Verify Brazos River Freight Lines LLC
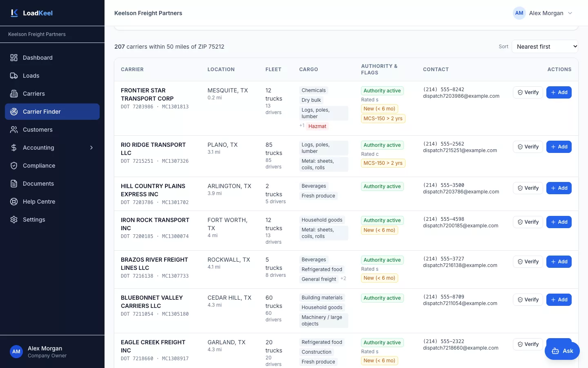The width and height of the screenshot is (588, 368). (528, 262)
